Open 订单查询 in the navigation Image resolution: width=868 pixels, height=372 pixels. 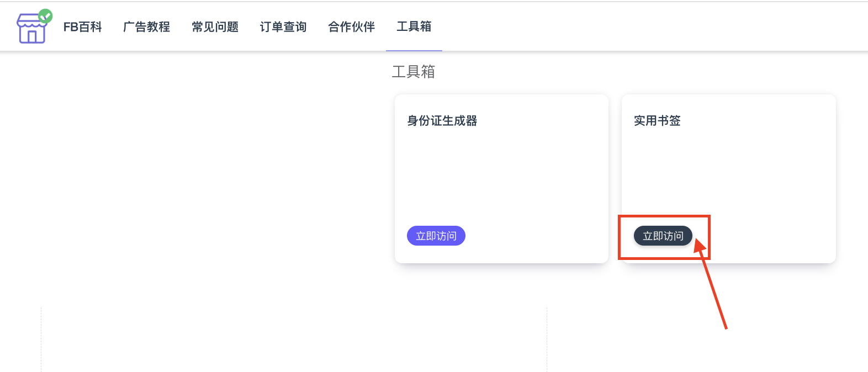283,26
